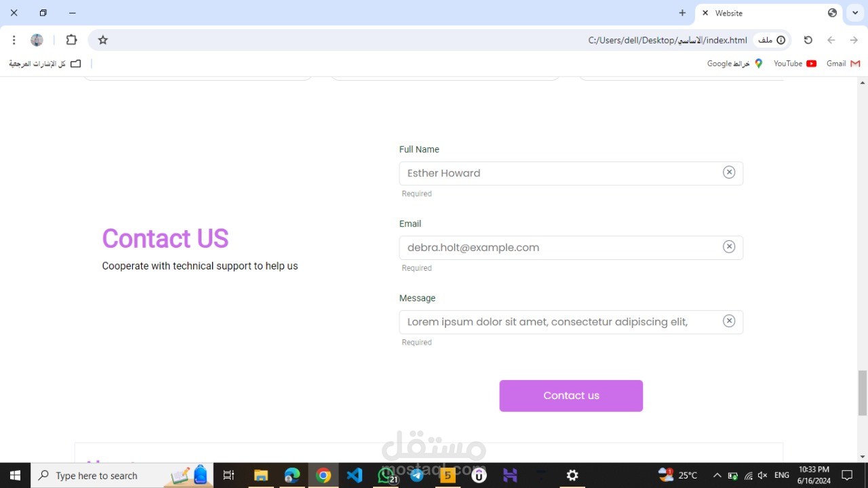
Task: Open Visual Studio Code from taskbar
Action: 355,475
